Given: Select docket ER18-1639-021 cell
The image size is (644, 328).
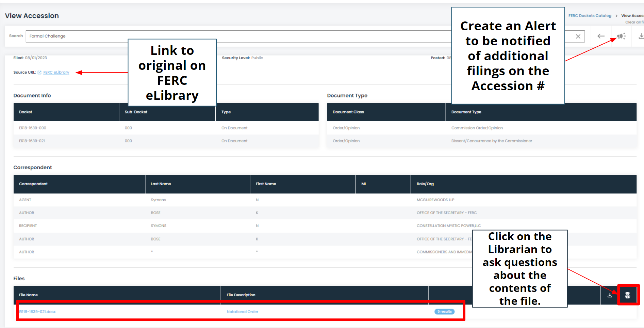Looking at the screenshot, I should [x=32, y=141].
